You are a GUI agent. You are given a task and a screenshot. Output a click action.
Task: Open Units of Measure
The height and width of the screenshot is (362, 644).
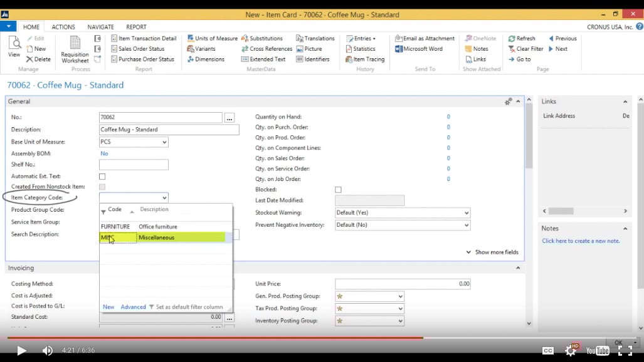[x=213, y=38]
